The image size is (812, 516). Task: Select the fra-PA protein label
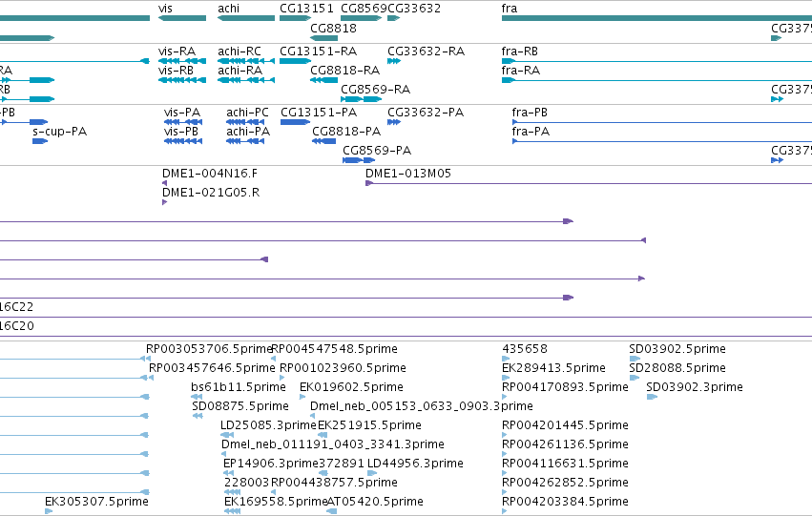[531, 132]
